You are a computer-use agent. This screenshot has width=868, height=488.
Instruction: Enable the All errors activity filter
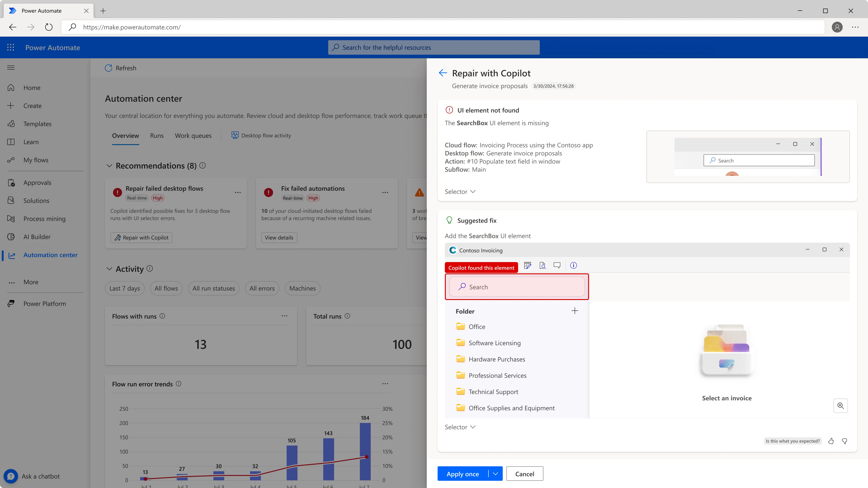[x=262, y=288]
